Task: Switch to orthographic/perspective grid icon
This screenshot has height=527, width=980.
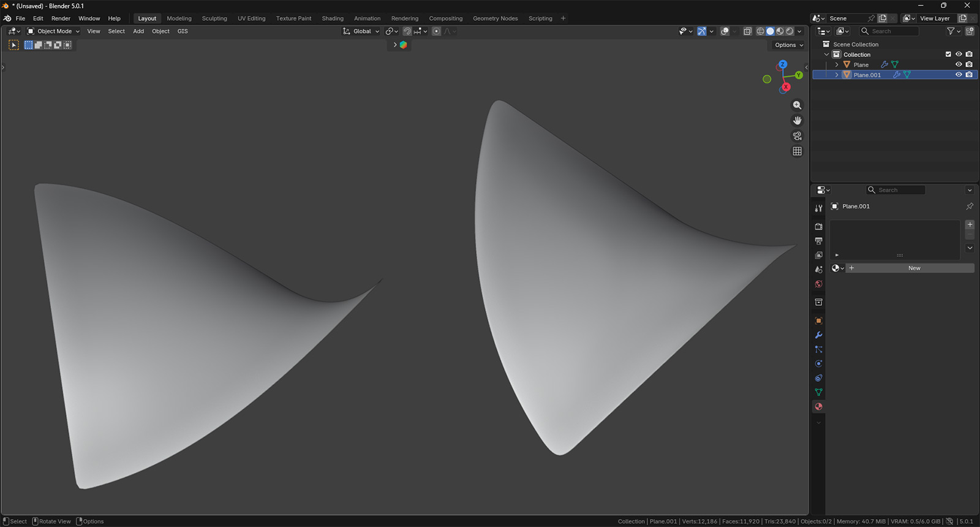Action: (797, 151)
